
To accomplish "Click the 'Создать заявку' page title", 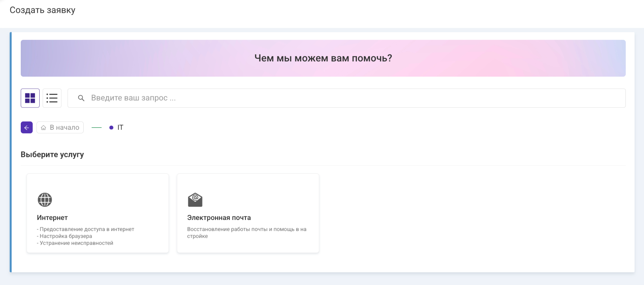I will click(x=42, y=10).
